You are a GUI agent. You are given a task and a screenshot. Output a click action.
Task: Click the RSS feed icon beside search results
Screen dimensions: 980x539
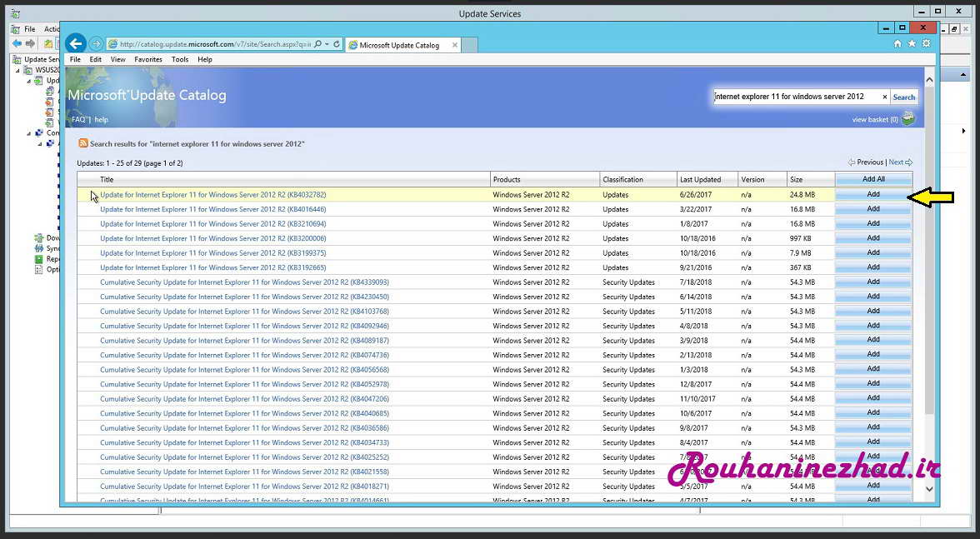(x=83, y=143)
